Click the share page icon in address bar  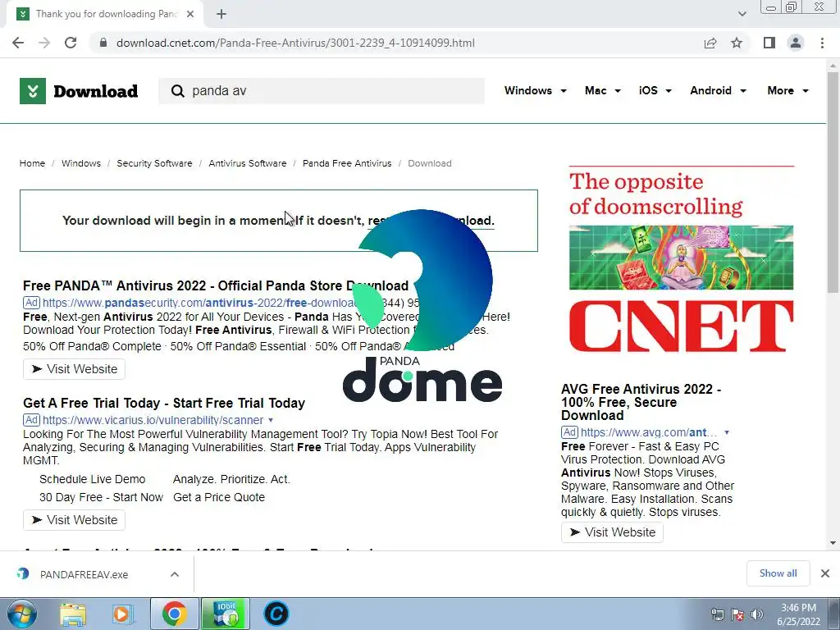[x=710, y=43]
